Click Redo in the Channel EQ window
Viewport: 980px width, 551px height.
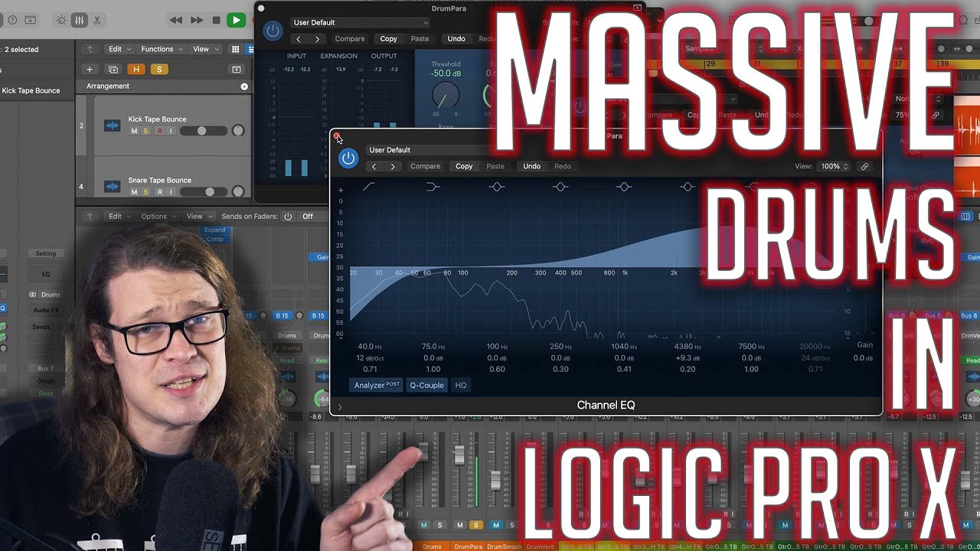click(563, 166)
